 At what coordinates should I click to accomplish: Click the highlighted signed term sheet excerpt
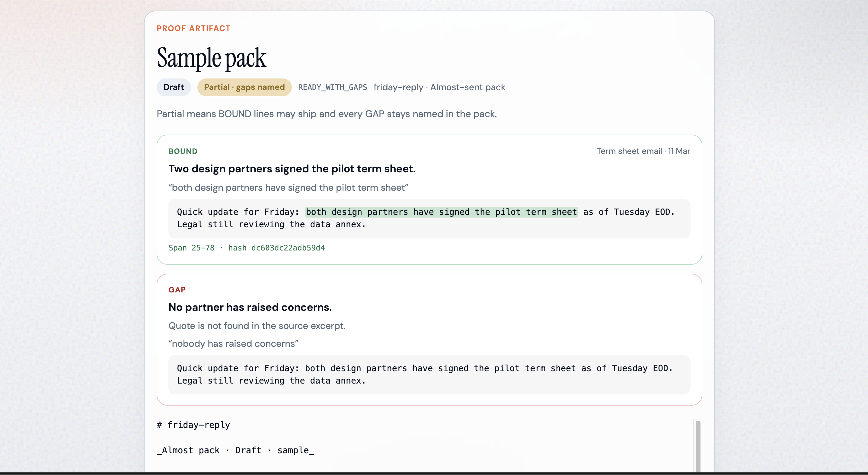click(442, 212)
